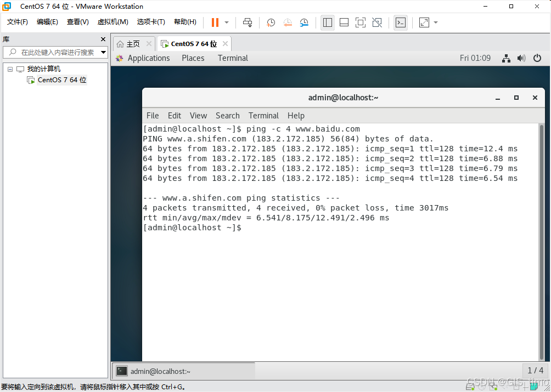Toggle the Unity mode icon
The image size is (551, 392).
[x=377, y=22]
